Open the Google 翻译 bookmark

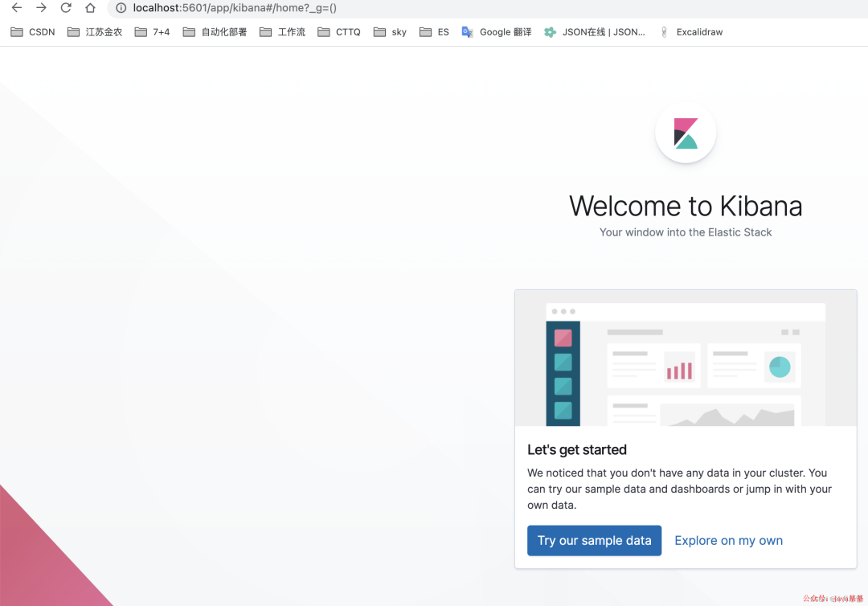click(x=497, y=32)
